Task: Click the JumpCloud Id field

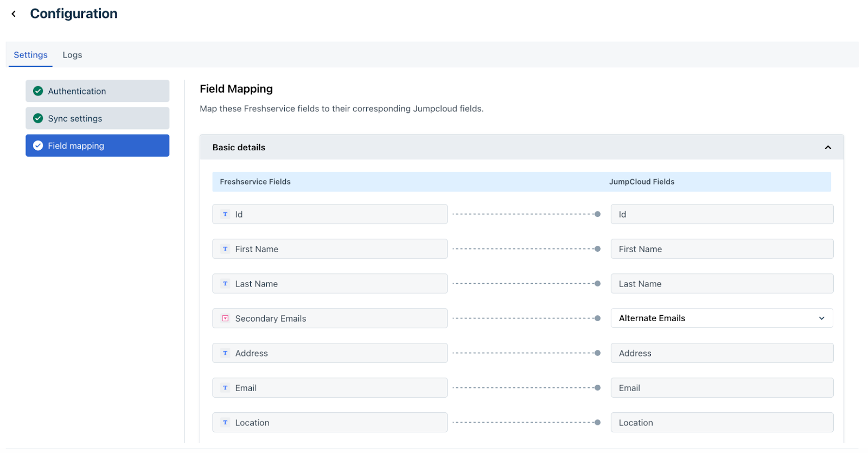Action: click(722, 214)
